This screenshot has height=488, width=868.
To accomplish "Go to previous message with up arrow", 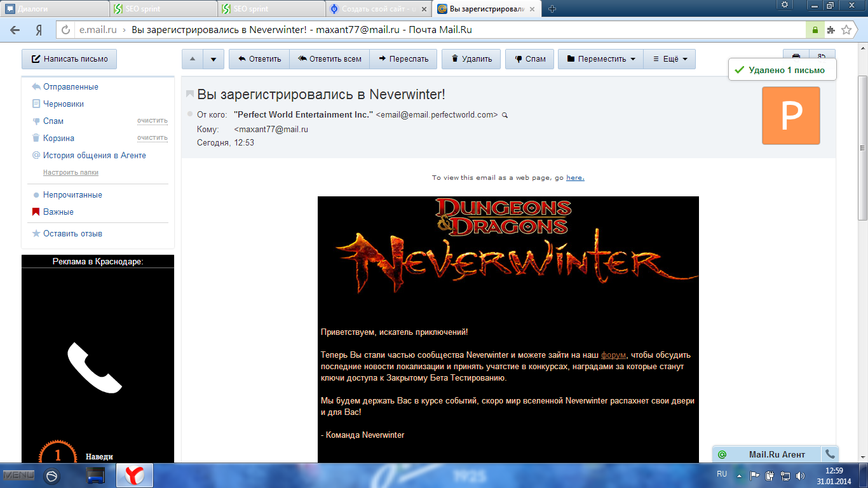I will click(x=193, y=59).
